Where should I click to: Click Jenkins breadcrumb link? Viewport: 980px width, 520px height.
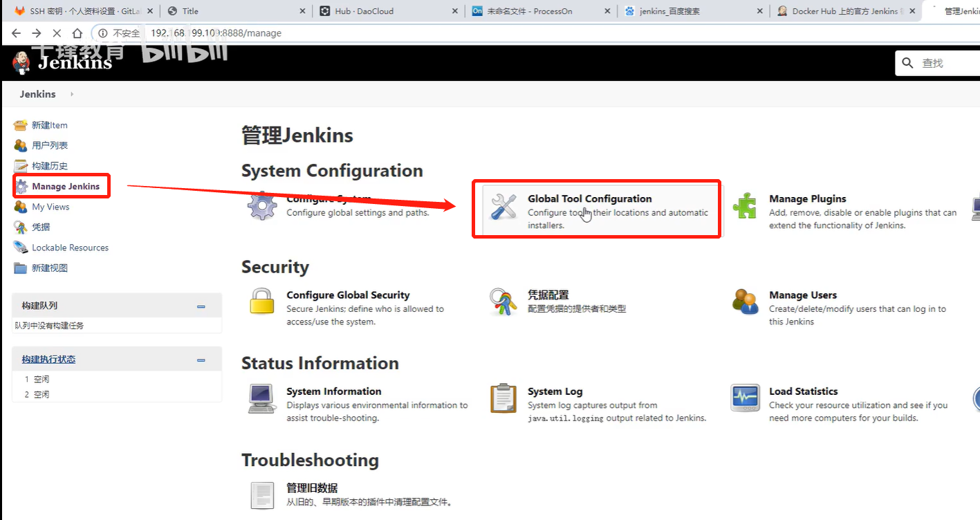pyautogui.click(x=37, y=94)
